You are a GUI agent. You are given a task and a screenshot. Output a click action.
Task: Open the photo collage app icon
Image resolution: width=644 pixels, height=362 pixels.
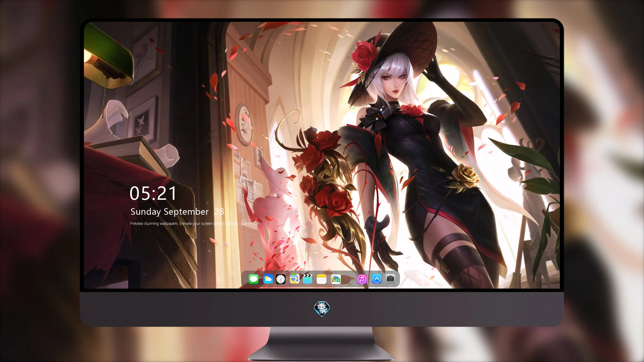(x=336, y=279)
